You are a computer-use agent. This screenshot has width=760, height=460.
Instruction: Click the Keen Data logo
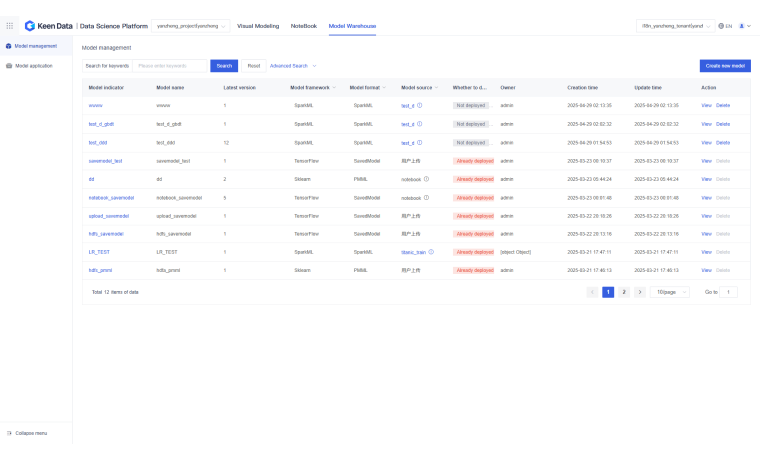point(47,25)
